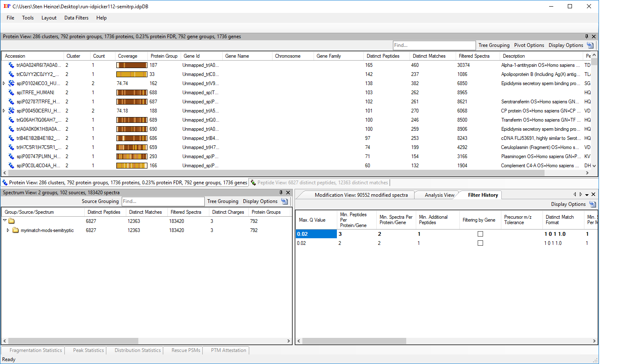Screen dimensions: 638x364
Task: Click the Source Grouping button
Action: [x=100, y=201]
